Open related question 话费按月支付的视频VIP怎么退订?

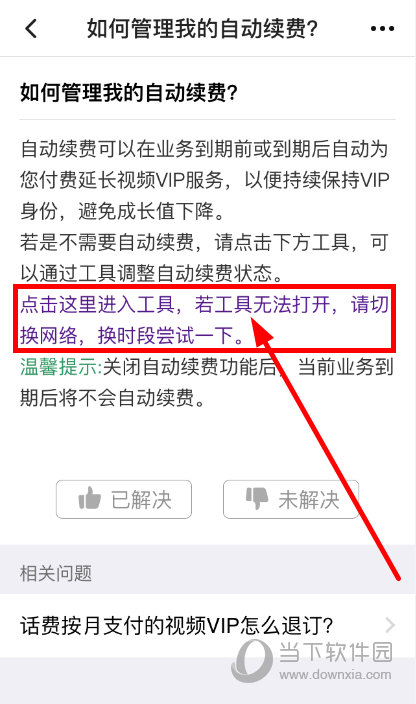208,625
